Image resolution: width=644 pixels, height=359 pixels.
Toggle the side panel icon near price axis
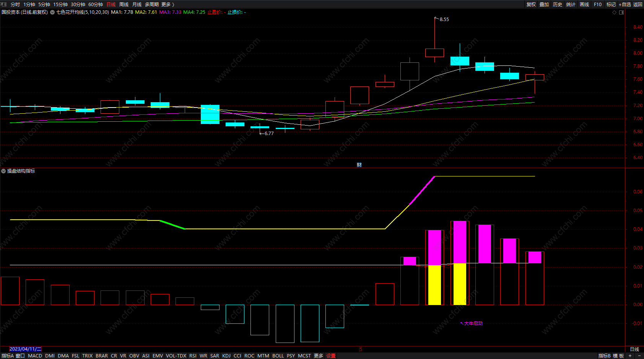point(621,12)
